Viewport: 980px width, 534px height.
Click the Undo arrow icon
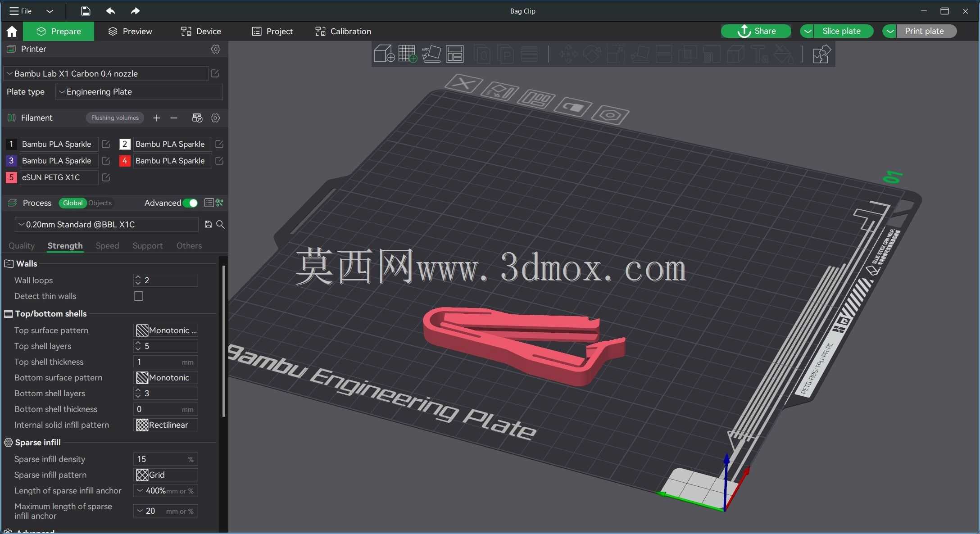[110, 11]
